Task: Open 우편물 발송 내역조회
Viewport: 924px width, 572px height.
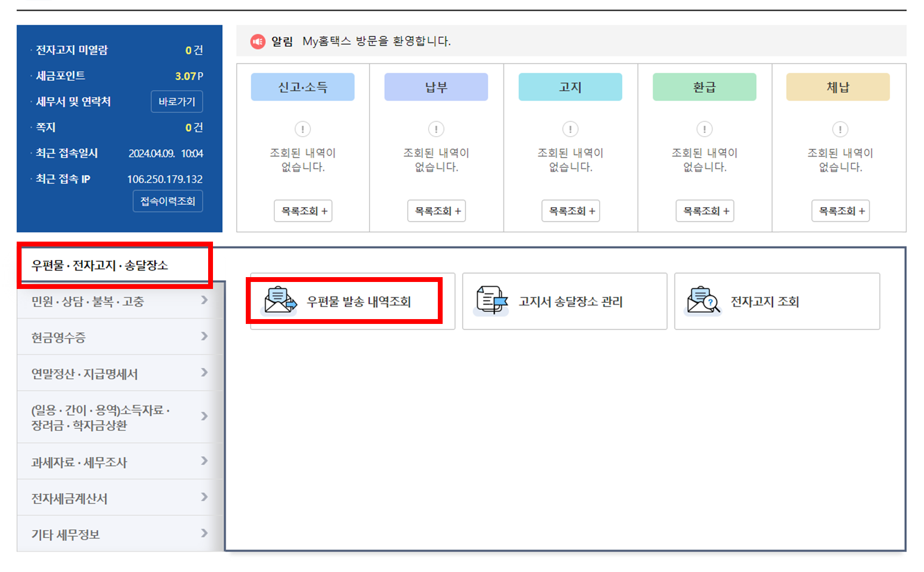Action: [353, 301]
